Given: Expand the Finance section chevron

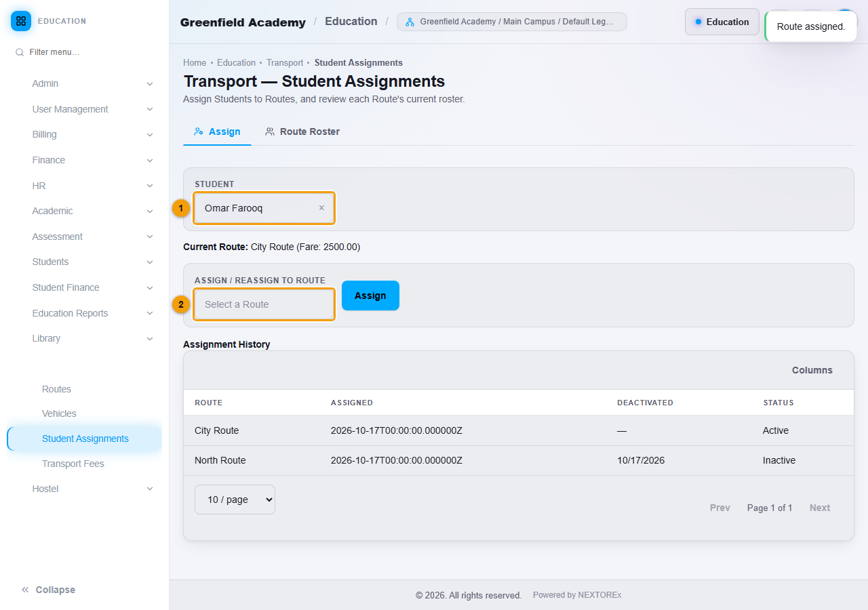Looking at the screenshot, I should click(150, 161).
